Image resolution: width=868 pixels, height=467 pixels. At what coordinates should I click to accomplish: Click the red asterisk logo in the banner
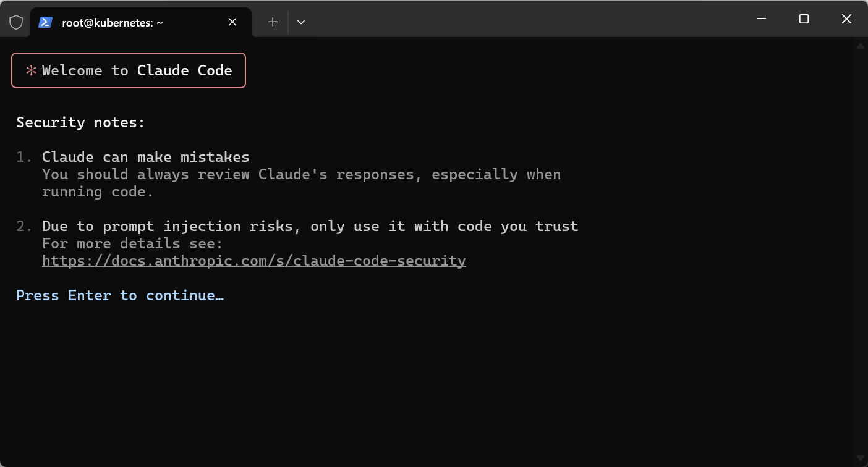(x=31, y=70)
